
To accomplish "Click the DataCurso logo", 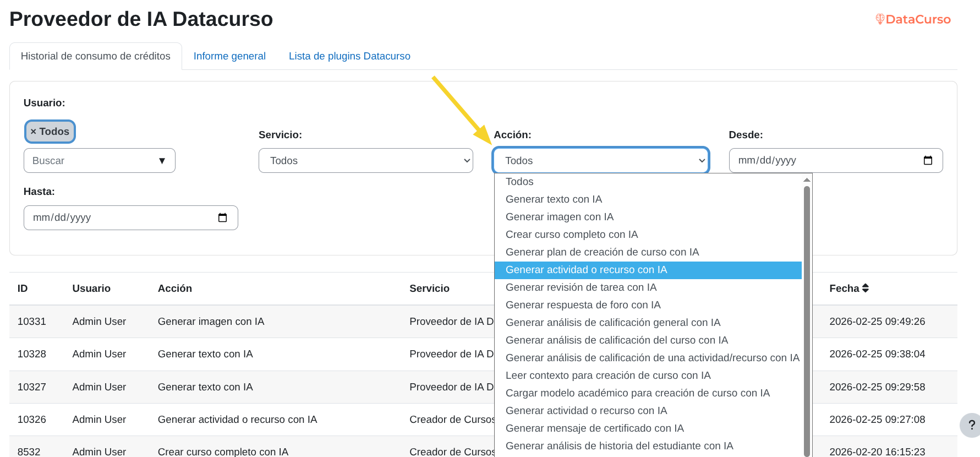I will click(x=913, y=19).
